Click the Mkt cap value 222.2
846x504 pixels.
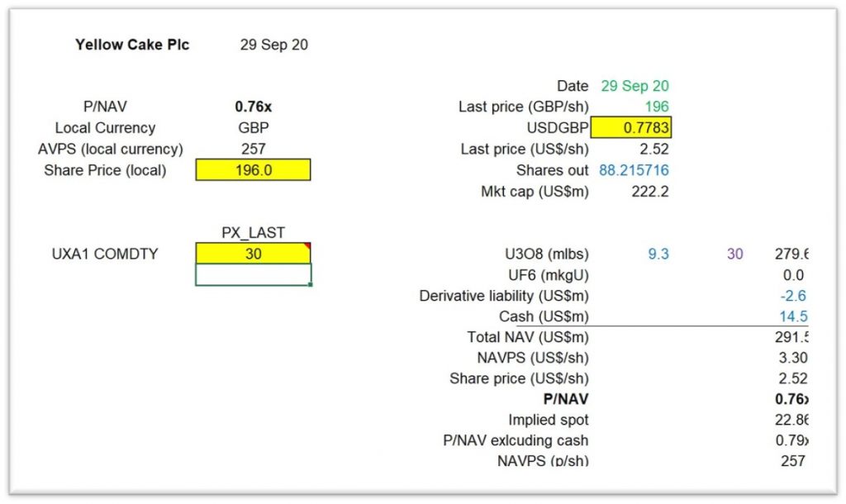pos(650,192)
